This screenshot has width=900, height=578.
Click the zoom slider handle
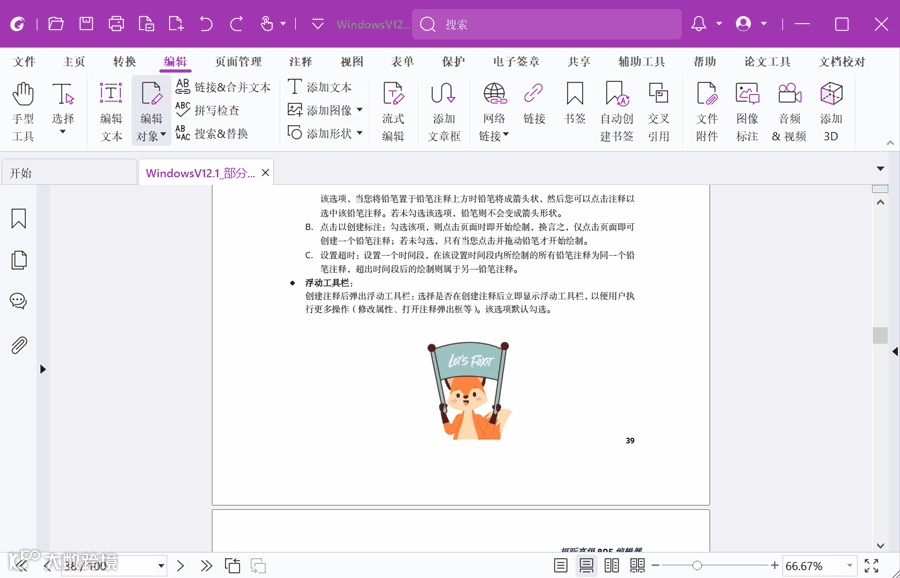[697, 566]
